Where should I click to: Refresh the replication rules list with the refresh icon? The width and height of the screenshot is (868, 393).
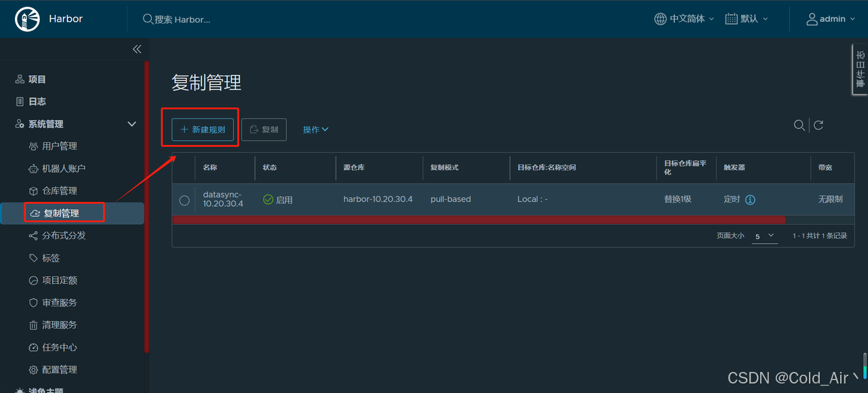click(818, 125)
